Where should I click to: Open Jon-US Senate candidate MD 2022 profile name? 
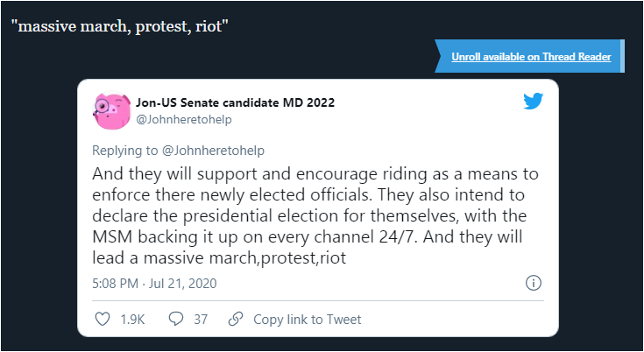pos(236,102)
